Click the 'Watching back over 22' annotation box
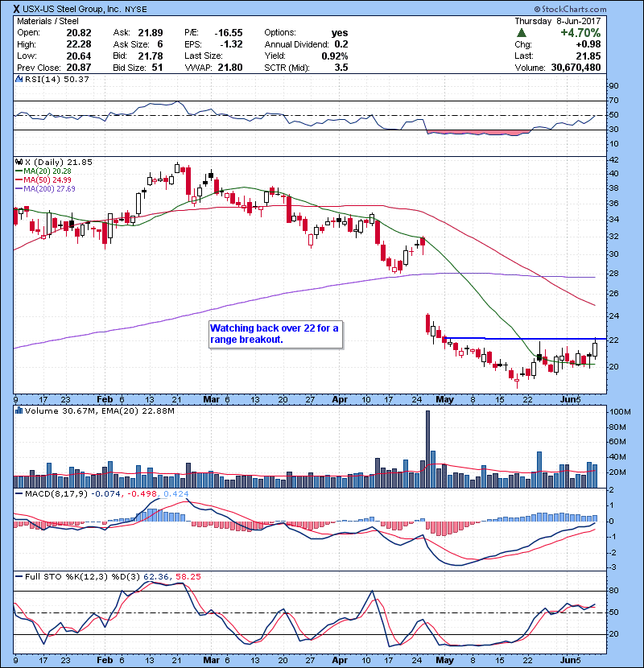This screenshot has width=644, height=668. tap(276, 335)
